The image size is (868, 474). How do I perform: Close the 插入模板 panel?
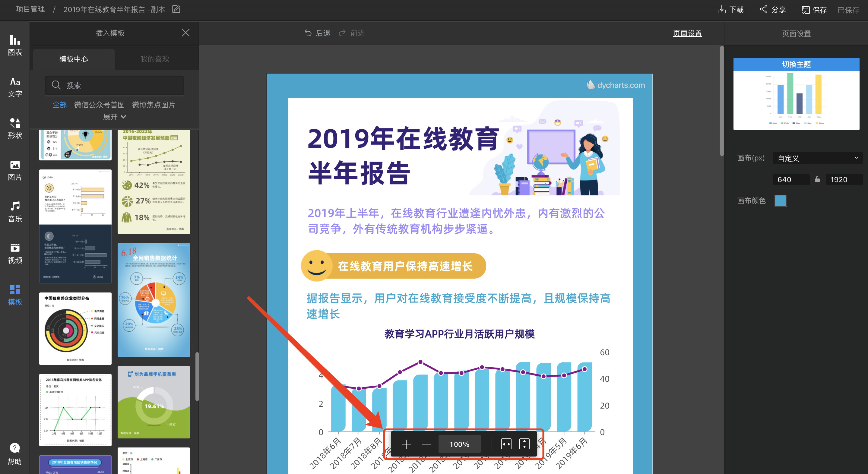coord(186,33)
